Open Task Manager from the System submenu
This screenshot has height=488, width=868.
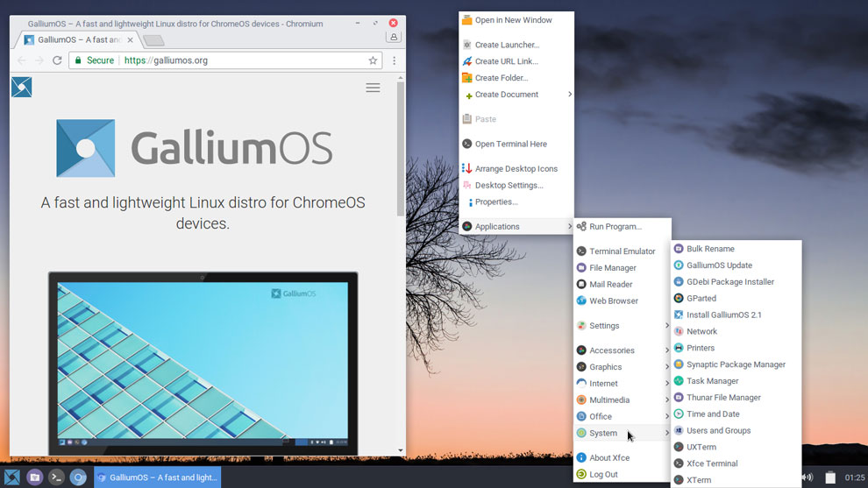click(736, 380)
